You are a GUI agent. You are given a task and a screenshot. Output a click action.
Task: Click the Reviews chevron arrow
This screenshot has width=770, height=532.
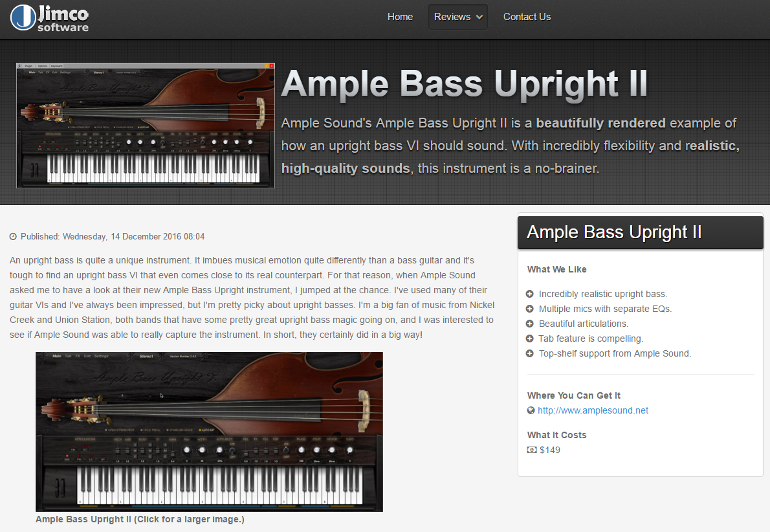click(479, 17)
